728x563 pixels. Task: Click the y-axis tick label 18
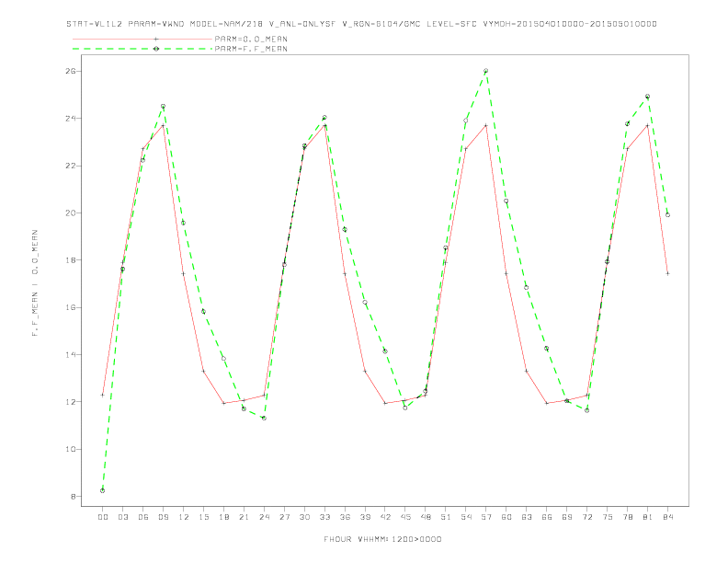pyautogui.click(x=71, y=260)
